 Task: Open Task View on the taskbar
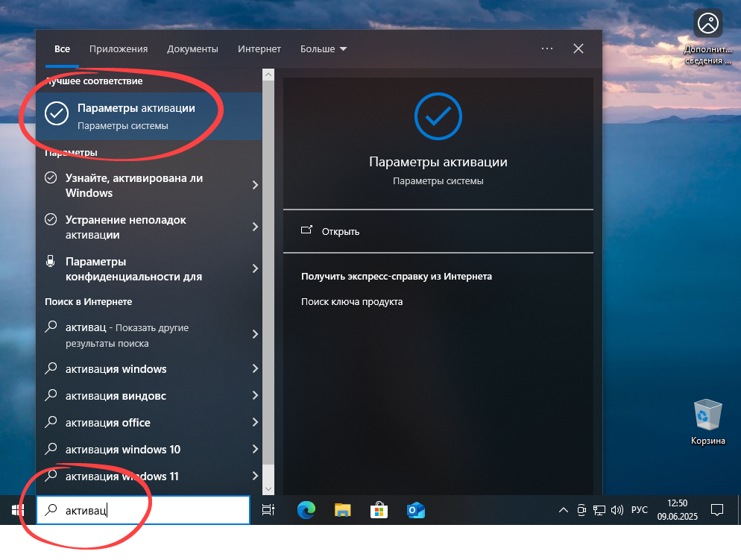pyautogui.click(x=267, y=510)
